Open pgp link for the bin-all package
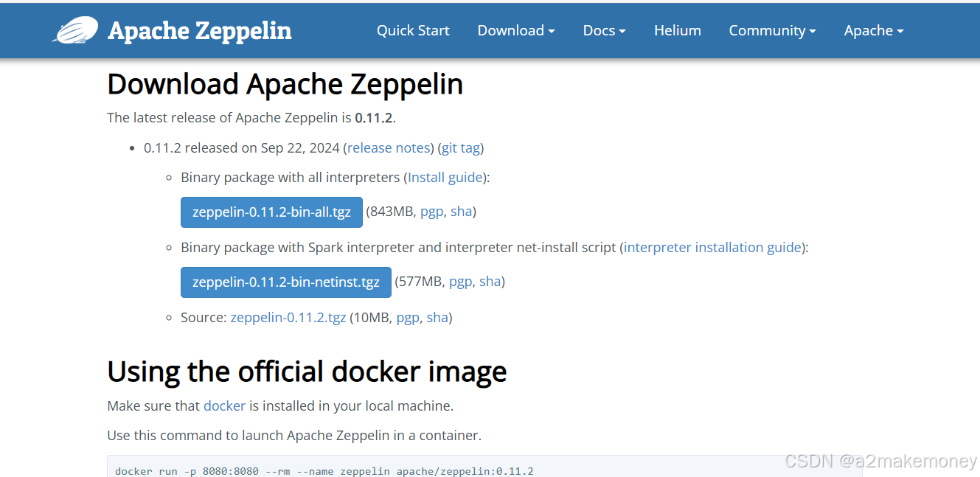Screen dimensions: 980x477 (432, 212)
